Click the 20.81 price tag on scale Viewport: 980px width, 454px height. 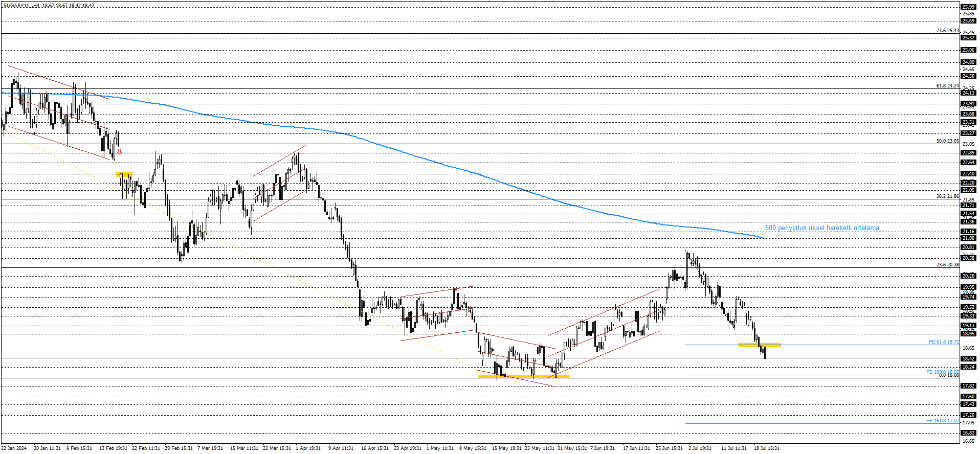coord(968,247)
